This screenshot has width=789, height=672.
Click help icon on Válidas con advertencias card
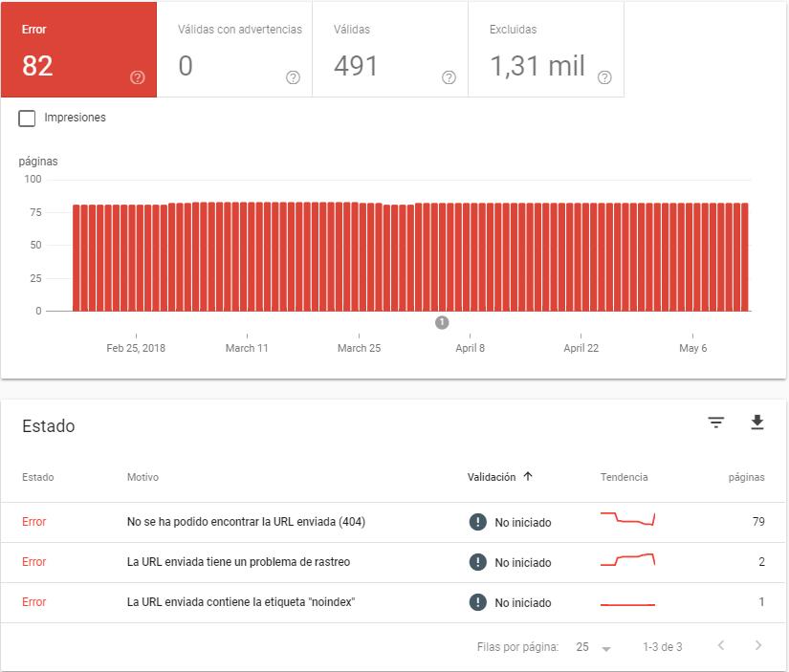(293, 77)
